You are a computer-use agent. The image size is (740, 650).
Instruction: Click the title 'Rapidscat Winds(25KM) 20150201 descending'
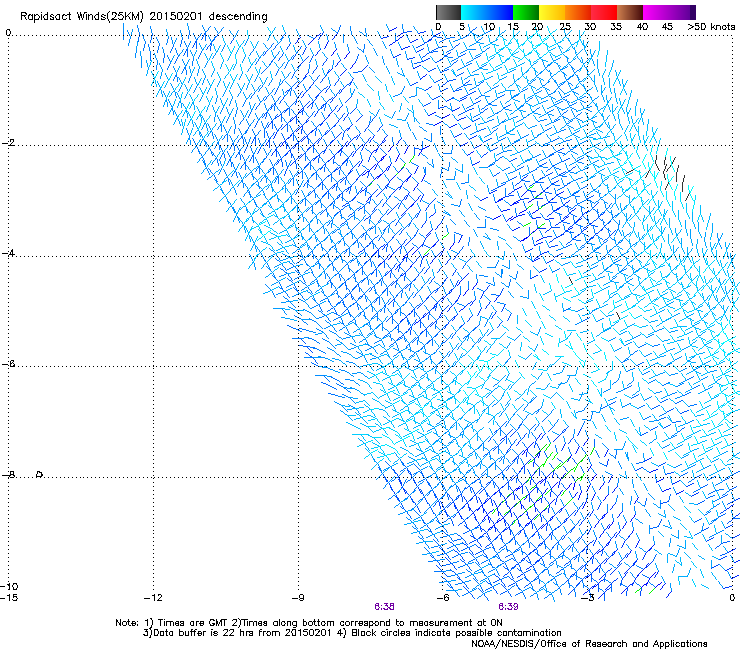point(143,17)
